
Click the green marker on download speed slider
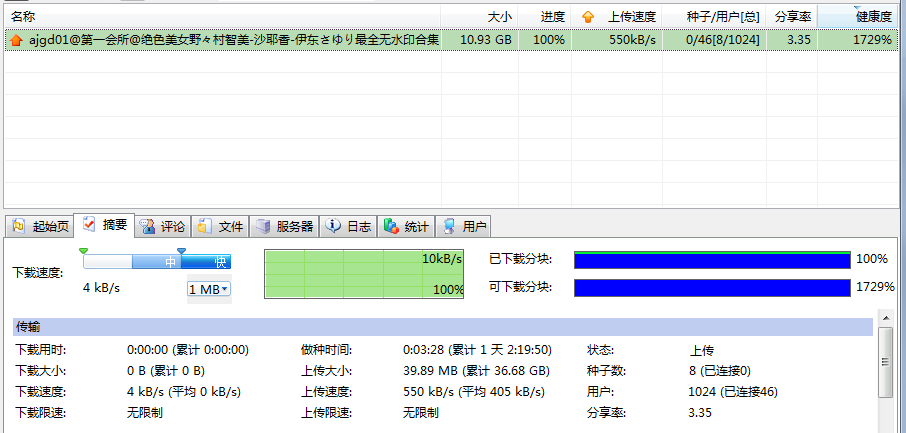pos(83,250)
